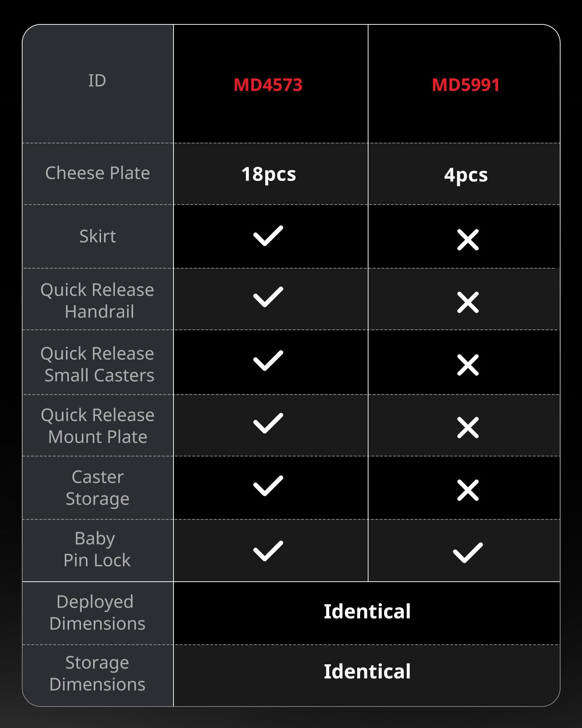Click the Cheese Plate row label
582x728 pixels.
pos(97,173)
